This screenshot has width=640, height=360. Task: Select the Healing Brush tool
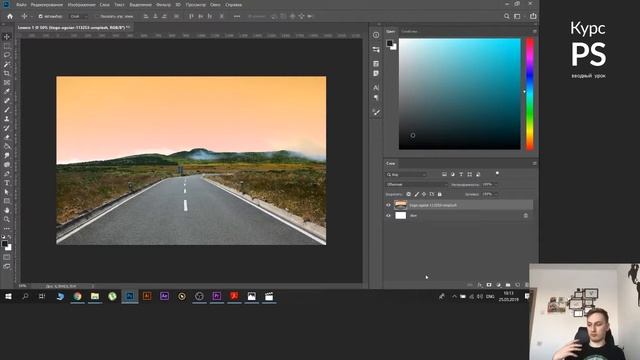click(x=7, y=101)
